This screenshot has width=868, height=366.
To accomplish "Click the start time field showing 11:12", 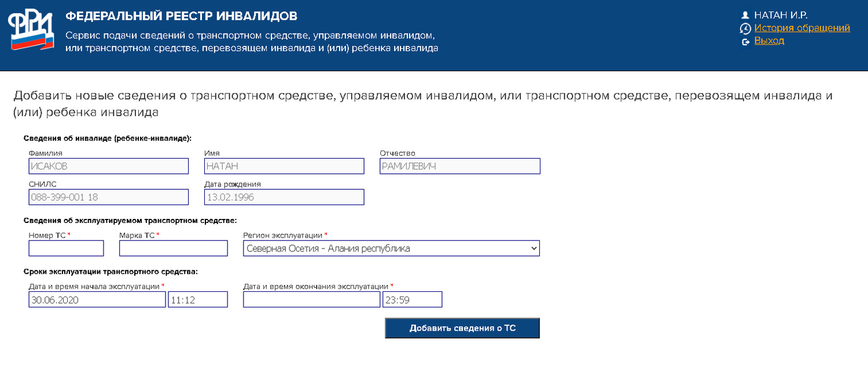I will 198,299.
